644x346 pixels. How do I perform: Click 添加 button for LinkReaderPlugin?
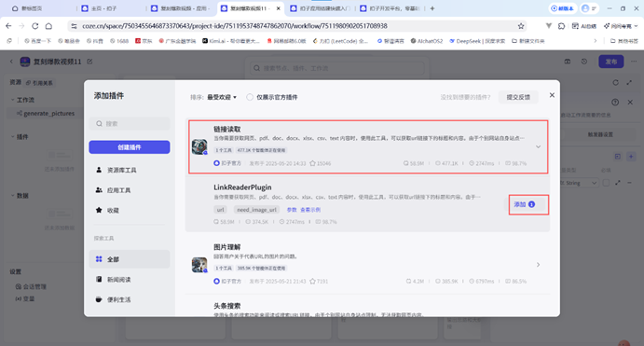point(525,204)
